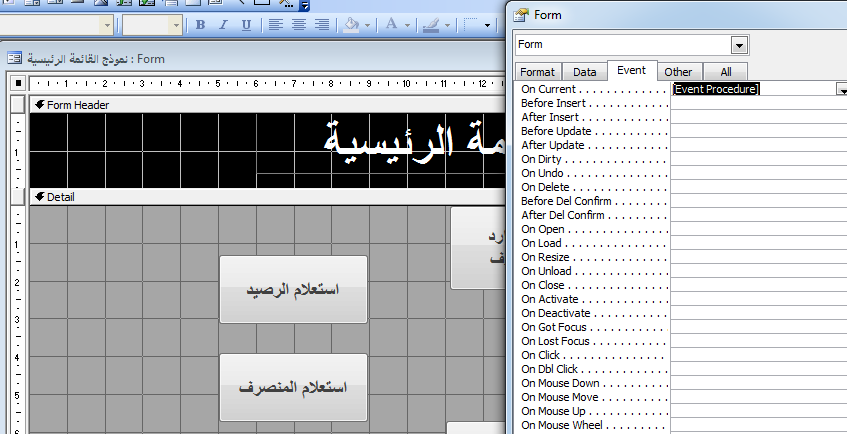Select the On Mouse Move label
The width and height of the screenshot is (847, 434).
coord(560,397)
